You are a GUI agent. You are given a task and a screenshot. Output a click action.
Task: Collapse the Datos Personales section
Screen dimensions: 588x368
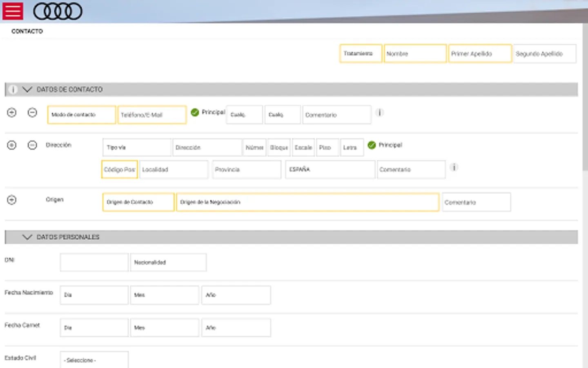pyautogui.click(x=27, y=237)
